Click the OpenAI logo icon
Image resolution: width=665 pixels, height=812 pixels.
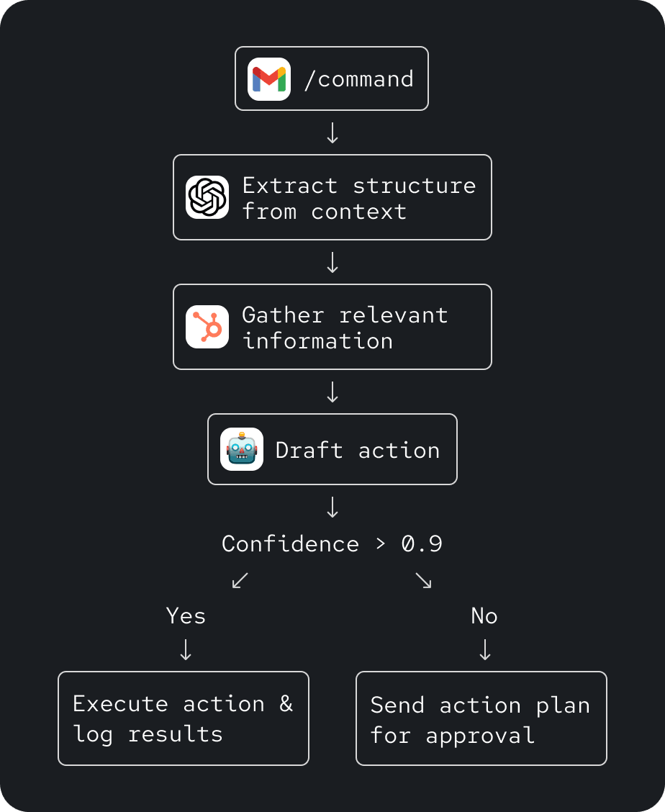pyautogui.click(x=207, y=197)
